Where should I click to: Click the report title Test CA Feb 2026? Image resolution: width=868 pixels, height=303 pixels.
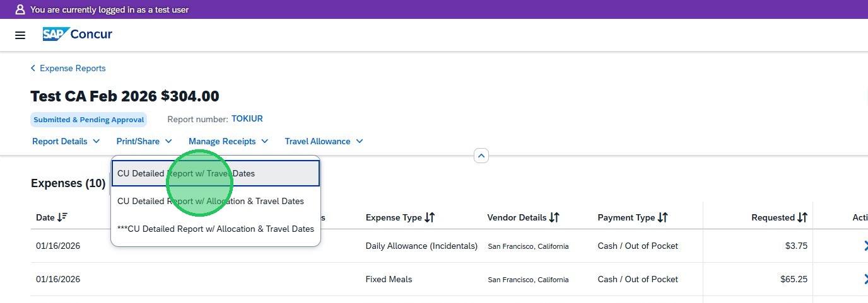pos(125,96)
